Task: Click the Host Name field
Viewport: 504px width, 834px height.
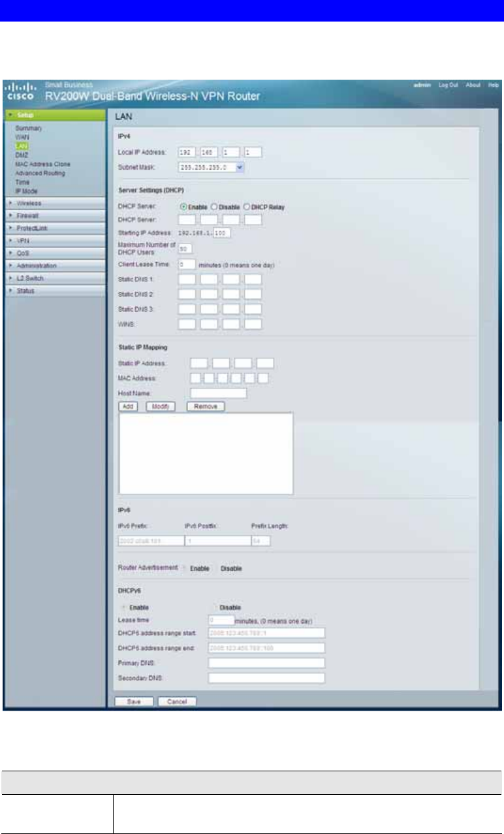Action: click(x=218, y=393)
